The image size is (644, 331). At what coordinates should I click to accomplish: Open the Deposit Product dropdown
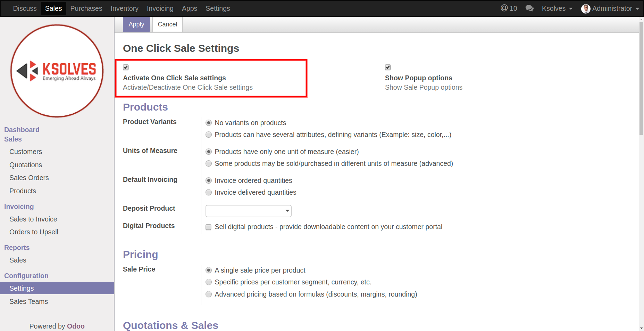tap(248, 211)
